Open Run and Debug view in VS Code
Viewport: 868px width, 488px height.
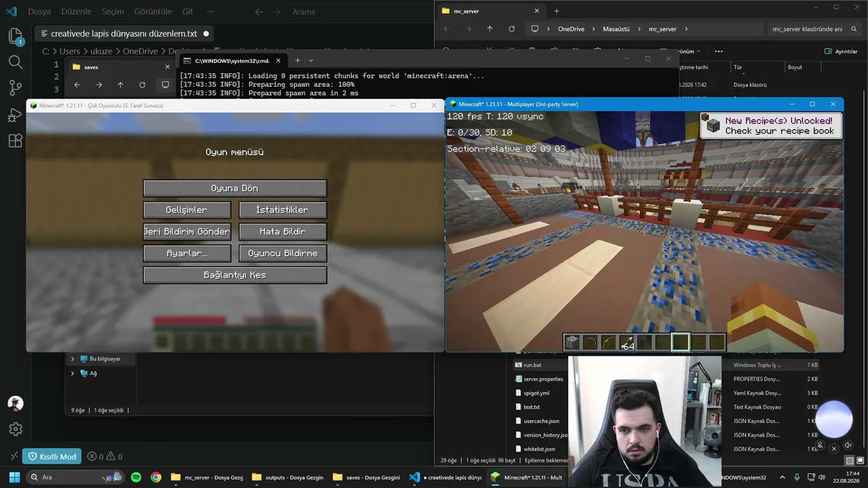pyautogui.click(x=15, y=115)
